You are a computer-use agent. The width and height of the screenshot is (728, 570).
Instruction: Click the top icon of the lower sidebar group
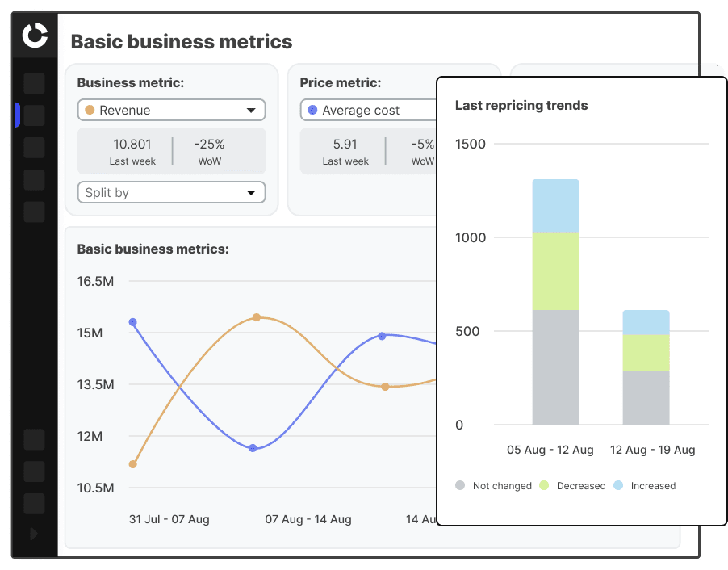34,439
